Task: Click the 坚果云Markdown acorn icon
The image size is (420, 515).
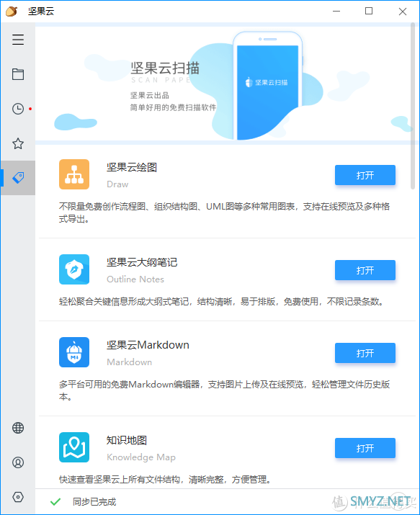Action: [74, 352]
